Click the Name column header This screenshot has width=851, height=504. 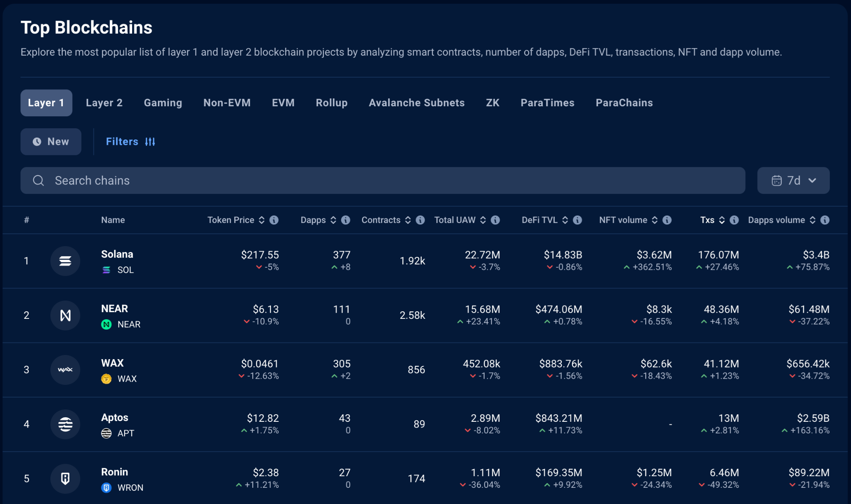tap(113, 220)
